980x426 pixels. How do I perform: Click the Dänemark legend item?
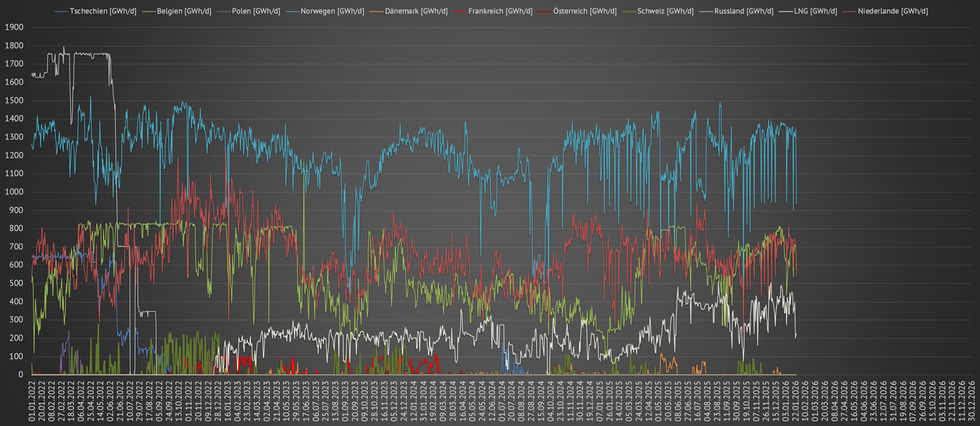pyautogui.click(x=416, y=11)
